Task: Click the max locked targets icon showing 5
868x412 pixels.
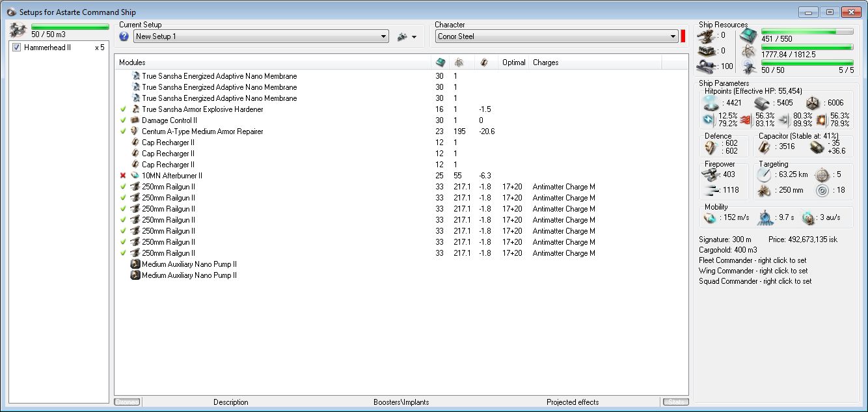Action: pyautogui.click(x=823, y=174)
